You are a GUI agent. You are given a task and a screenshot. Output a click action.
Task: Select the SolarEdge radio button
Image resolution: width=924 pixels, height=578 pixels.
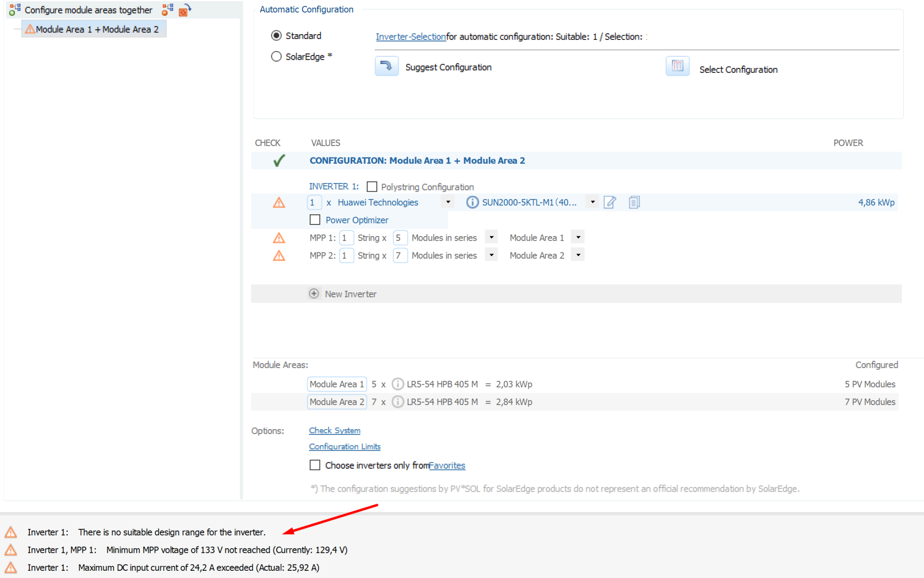click(276, 56)
